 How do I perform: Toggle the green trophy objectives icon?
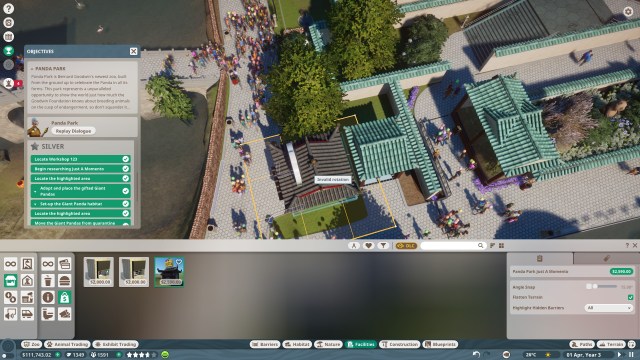(8, 51)
